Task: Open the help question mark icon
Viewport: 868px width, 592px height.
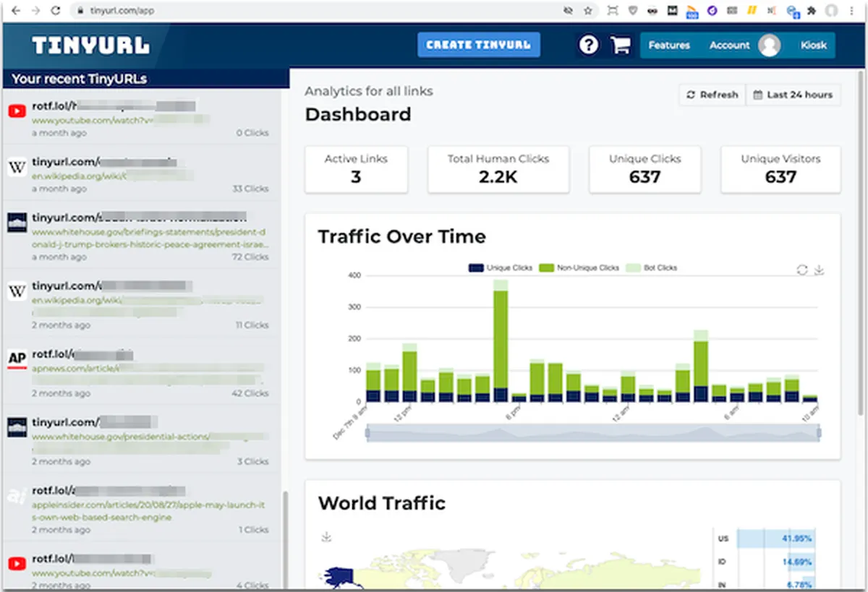Action: pyautogui.click(x=589, y=45)
